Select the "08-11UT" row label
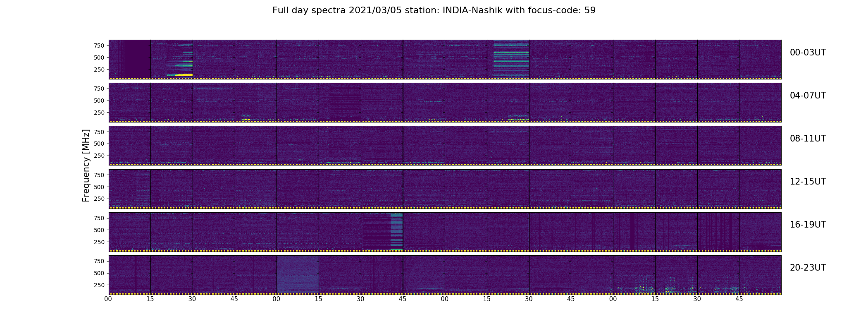The image size is (868, 331). point(808,139)
